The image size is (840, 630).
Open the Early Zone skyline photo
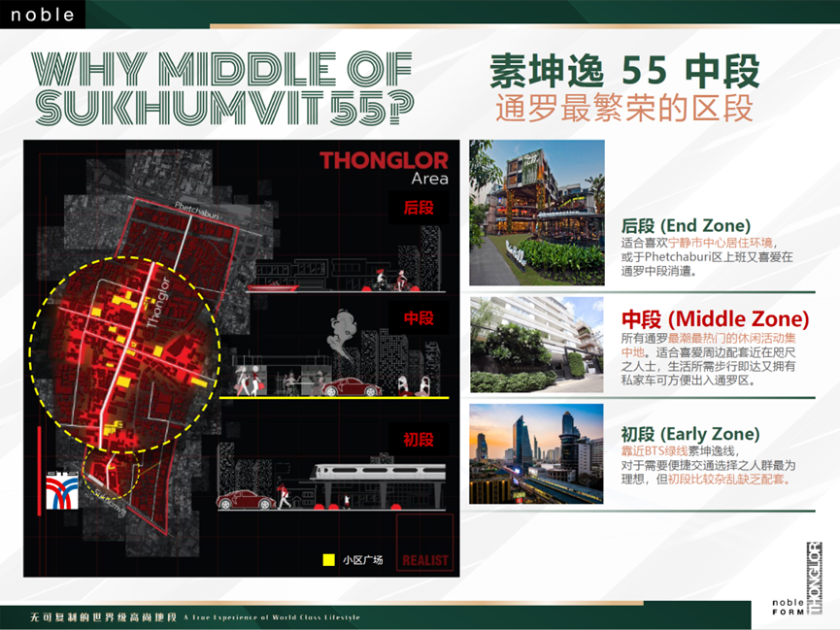536,453
